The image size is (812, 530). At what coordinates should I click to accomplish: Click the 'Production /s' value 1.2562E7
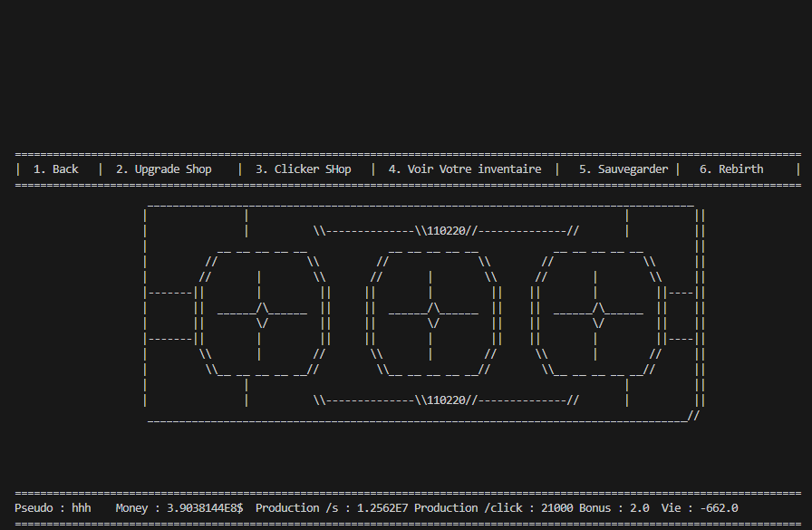tap(379, 508)
